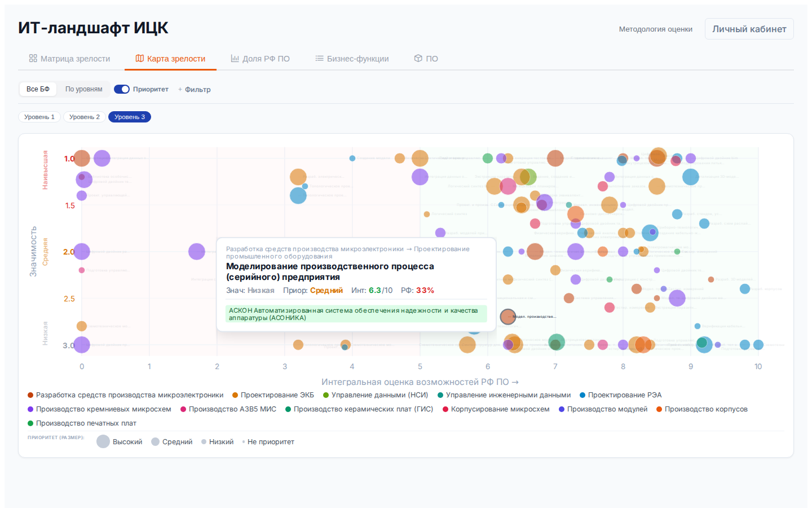
Task: Choose the Уровень 2 chip
Action: (85, 117)
